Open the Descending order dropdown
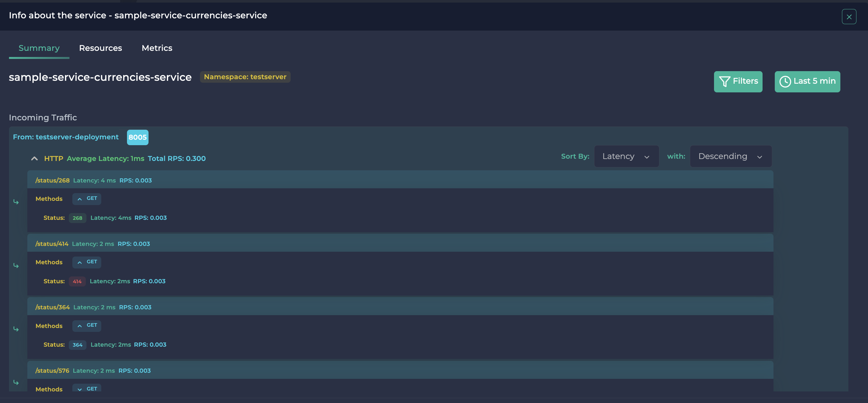The height and width of the screenshot is (403, 868). [x=730, y=156]
